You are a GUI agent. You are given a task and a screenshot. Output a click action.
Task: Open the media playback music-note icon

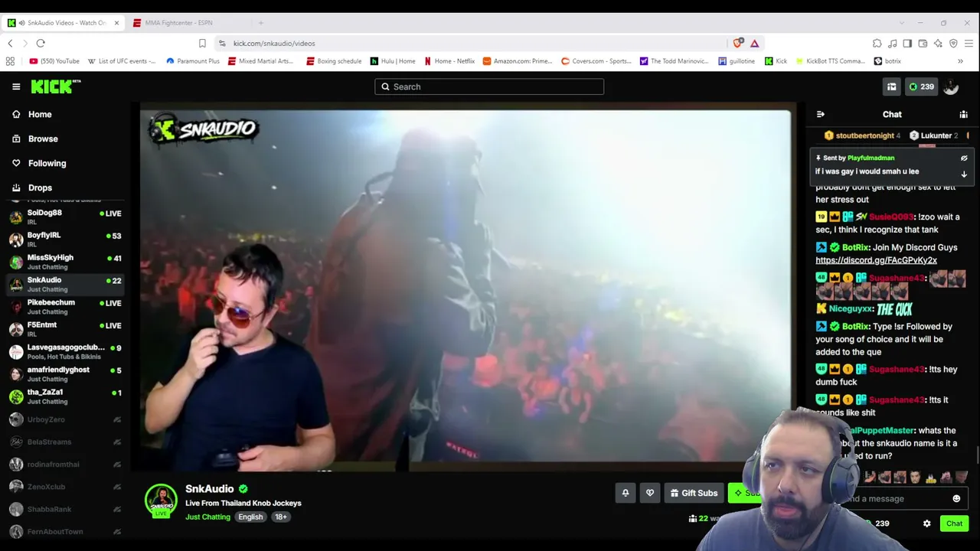click(892, 44)
